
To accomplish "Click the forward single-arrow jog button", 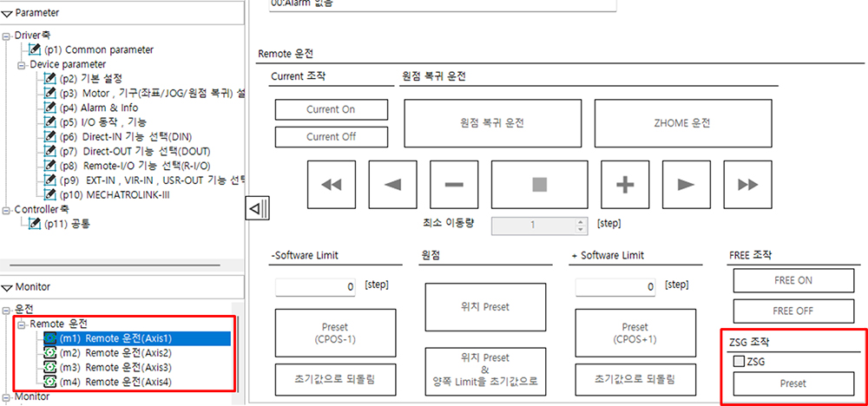I will (687, 185).
